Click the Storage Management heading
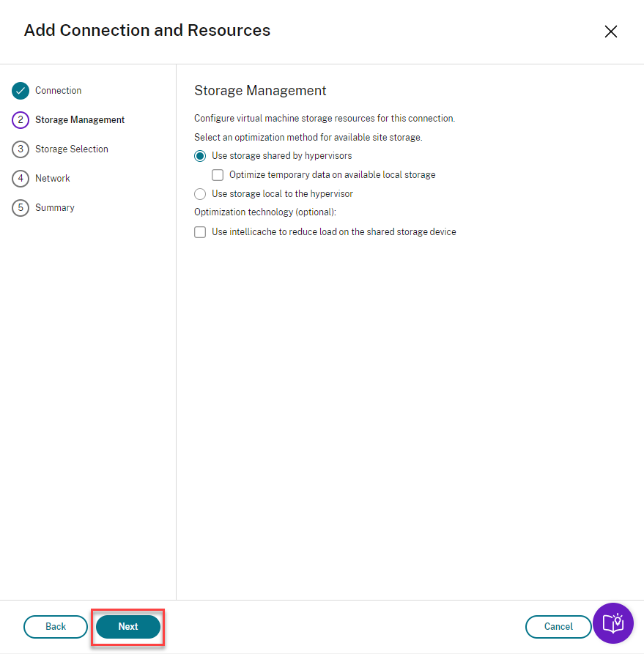The image size is (644, 654). coord(260,91)
